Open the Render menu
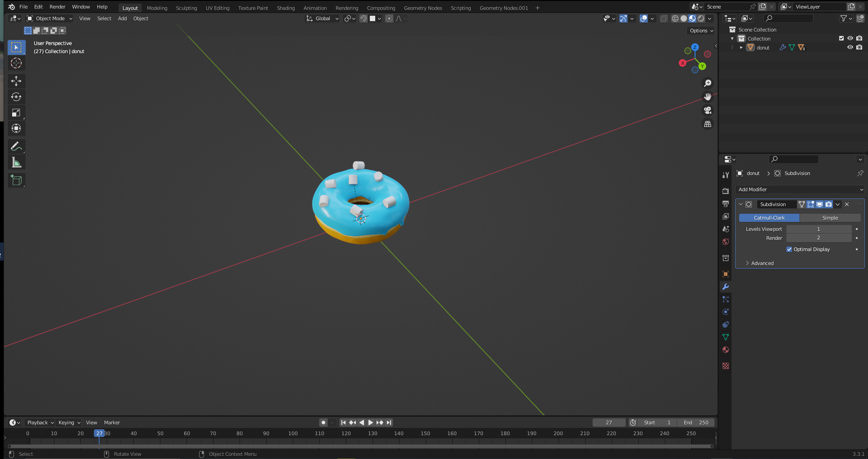 (x=57, y=7)
